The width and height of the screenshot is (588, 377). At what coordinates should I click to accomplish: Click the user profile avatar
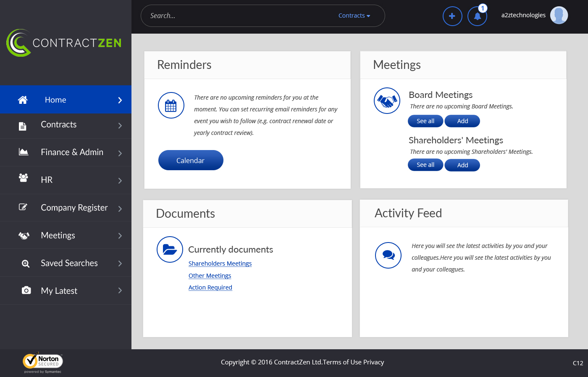point(559,16)
